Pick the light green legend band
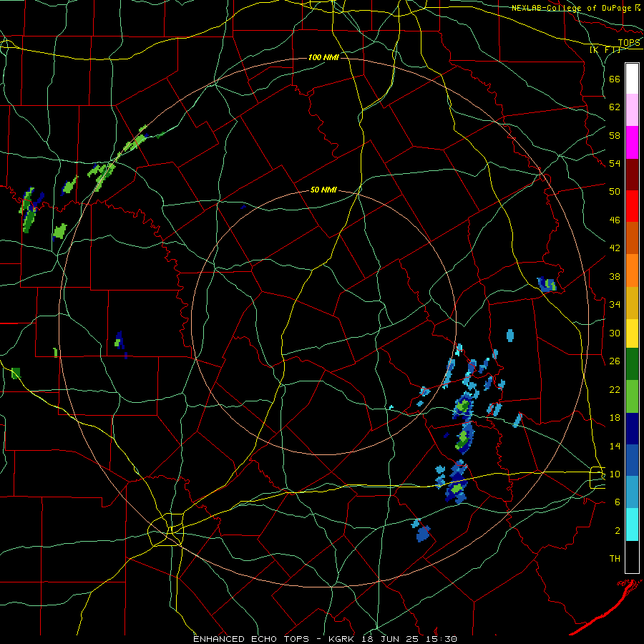The image size is (644, 644). click(632, 396)
